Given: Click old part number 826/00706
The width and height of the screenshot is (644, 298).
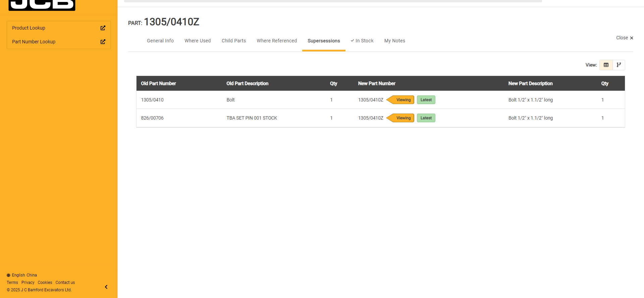Looking at the screenshot, I should tap(152, 118).
